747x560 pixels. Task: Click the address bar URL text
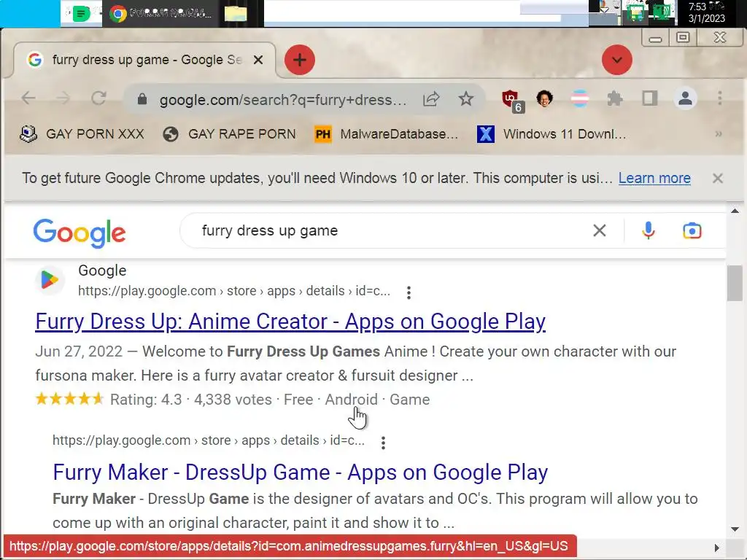[x=283, y=100]
